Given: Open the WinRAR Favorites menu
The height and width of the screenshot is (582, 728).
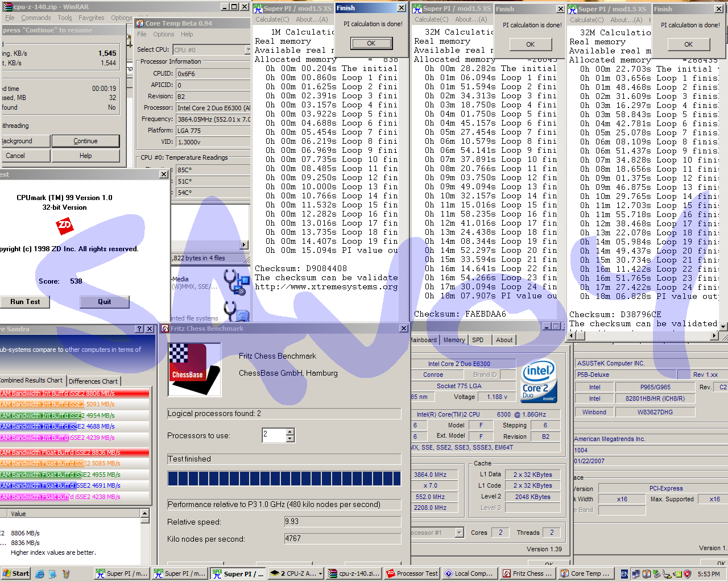Looking at the screenshot, I should point(92,18).
